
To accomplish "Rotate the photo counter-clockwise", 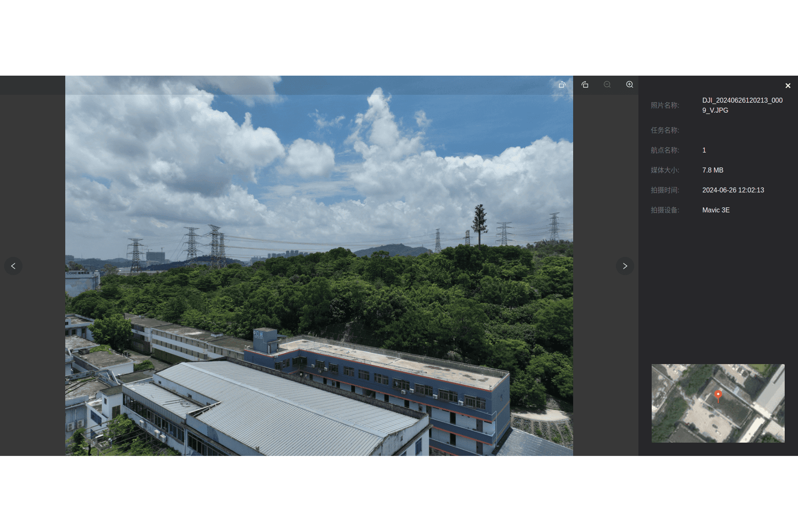I will [x=562, y=85].
